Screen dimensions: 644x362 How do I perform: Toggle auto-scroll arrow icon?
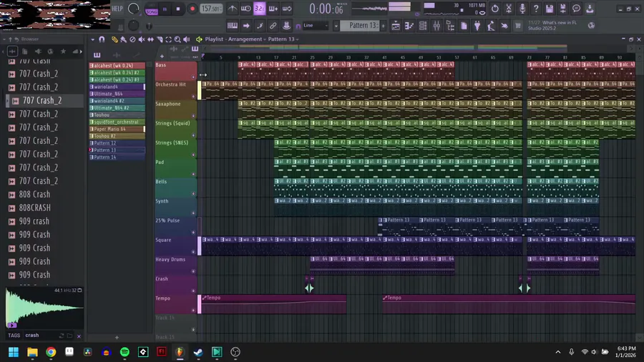(246, 26)
